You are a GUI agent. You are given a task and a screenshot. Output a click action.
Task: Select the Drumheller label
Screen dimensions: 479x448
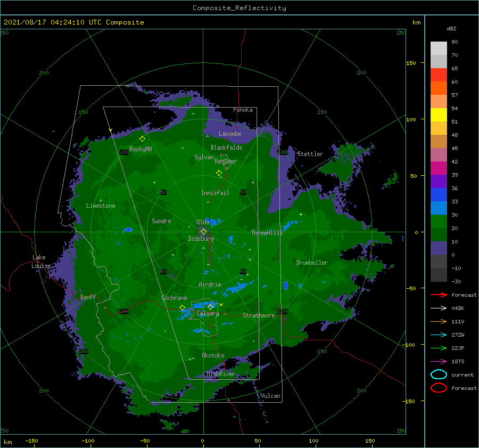(312, 263)
